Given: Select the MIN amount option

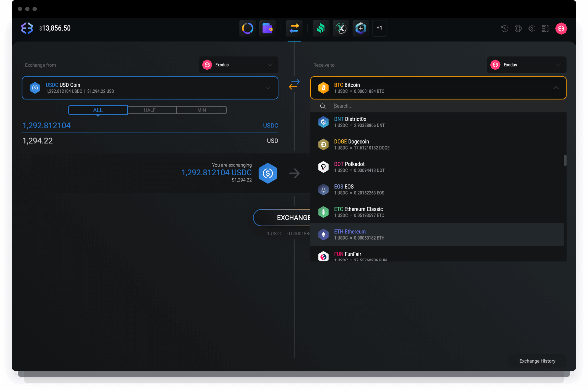Looking at the screenshot, I should pos(201,110).
